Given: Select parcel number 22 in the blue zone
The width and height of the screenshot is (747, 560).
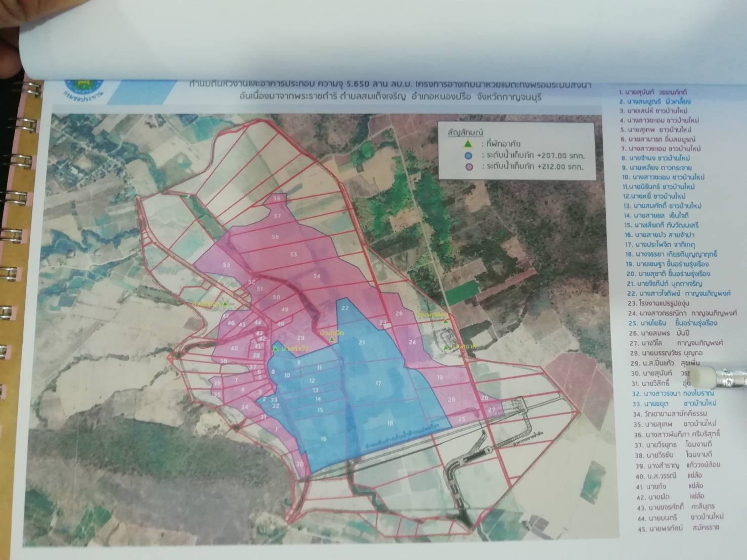Looking at the screenshot, I should click(345, 308).
